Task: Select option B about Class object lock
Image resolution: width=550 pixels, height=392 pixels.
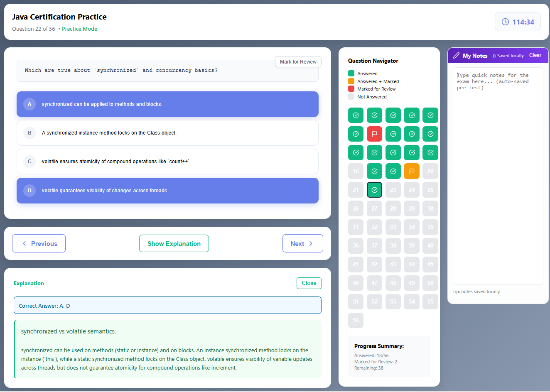Action: click(x=167, y=133)
